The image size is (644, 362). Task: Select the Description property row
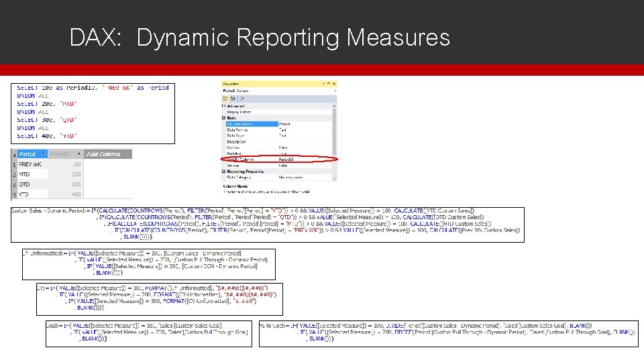click(x=278, y=141)
